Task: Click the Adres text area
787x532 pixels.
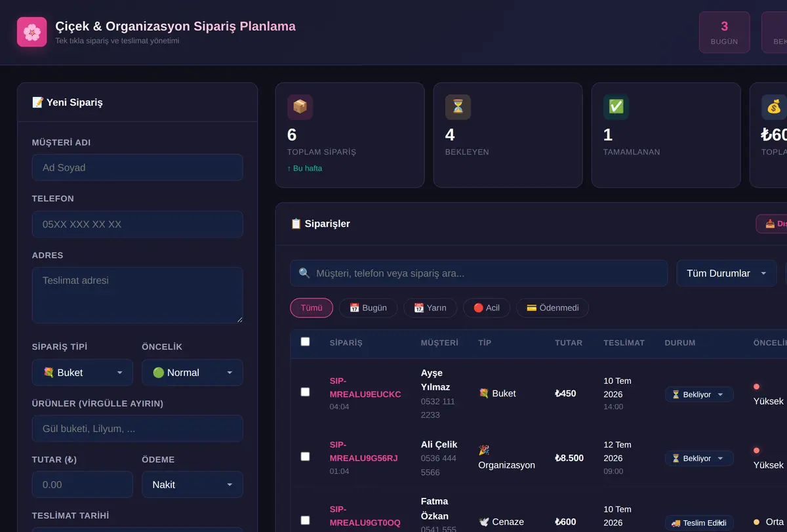Action: click(137, 295)
